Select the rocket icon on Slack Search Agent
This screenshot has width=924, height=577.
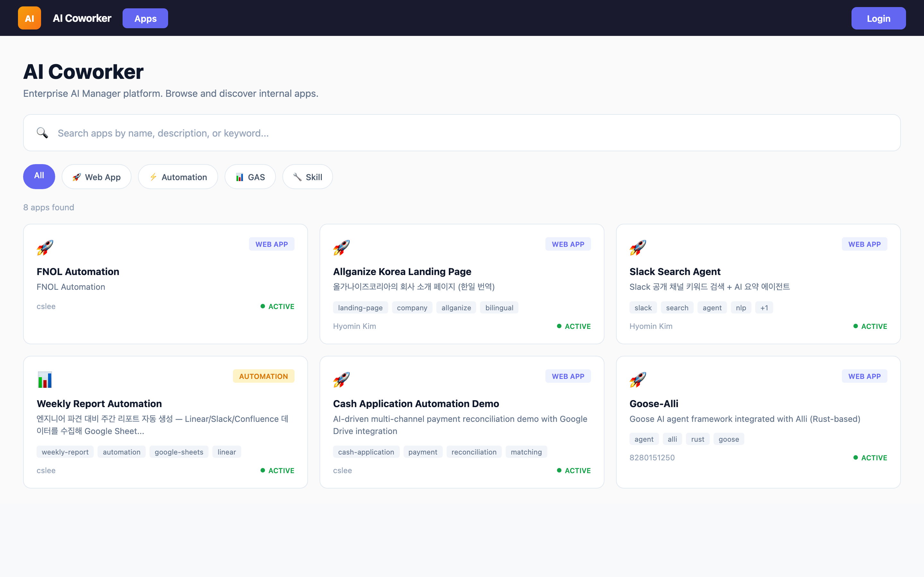tap(637, 247)
